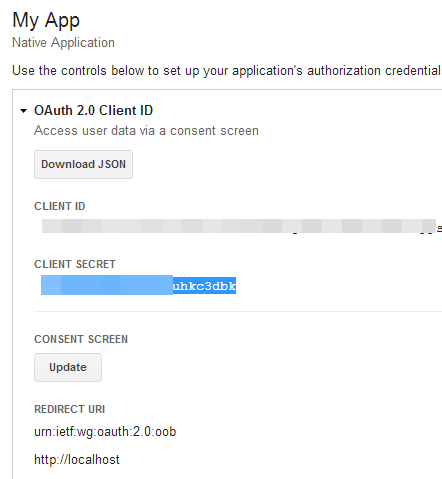Click the Update consent screen button
Viewport: 442px width, 479px height.
pyautogui.click(x=68, y=367)
